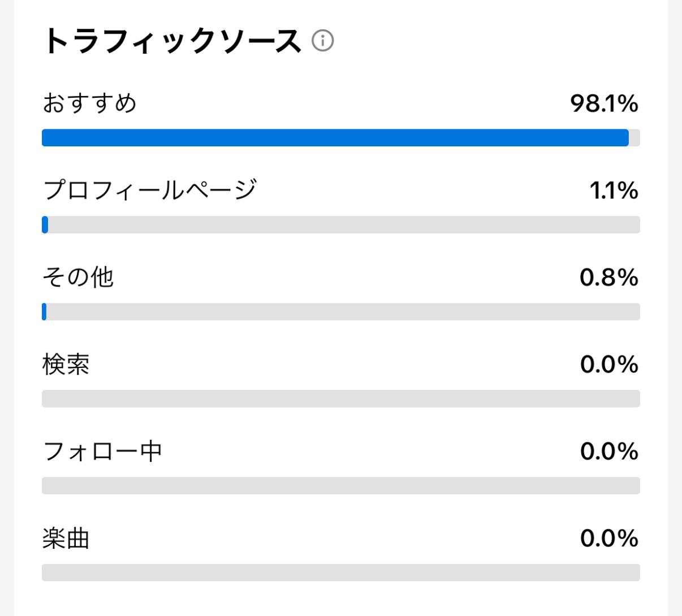The width and height of the screenshot is (682, 616).
Task: Click the info icon beside トラフィックソース
Action: 323,41
